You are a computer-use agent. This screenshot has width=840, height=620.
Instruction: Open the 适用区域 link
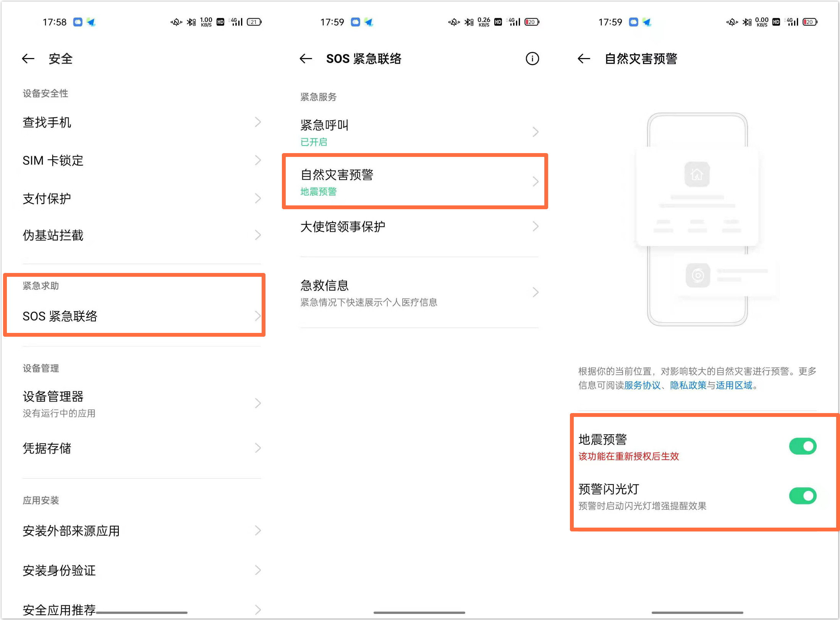(734, 385)
